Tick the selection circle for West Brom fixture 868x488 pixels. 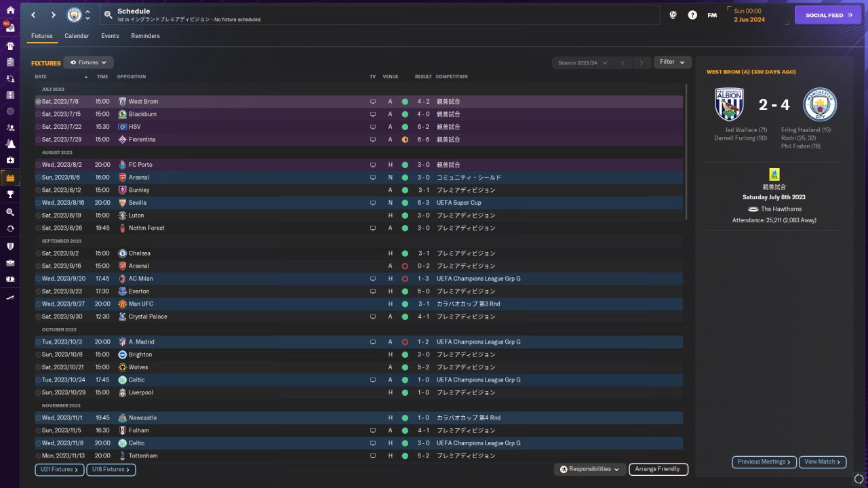[x=39, y=102]
